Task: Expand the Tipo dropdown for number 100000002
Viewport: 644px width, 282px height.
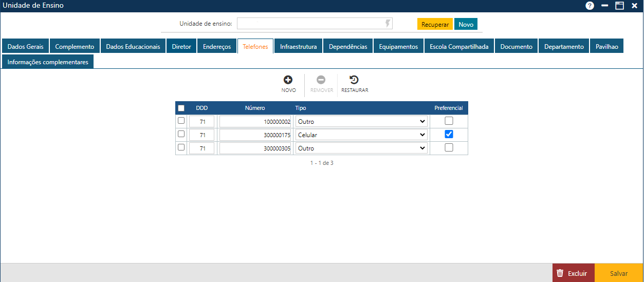Action: pyautogui.click(x=361, y=121)
